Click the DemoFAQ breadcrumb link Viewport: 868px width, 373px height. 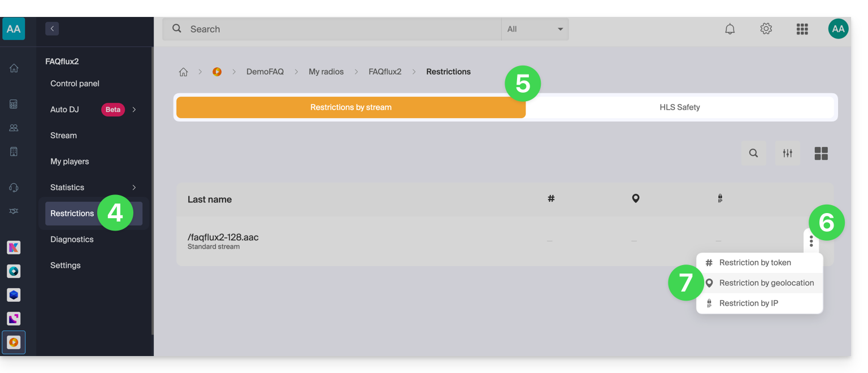pyautogui.click(x=264, y=72)
